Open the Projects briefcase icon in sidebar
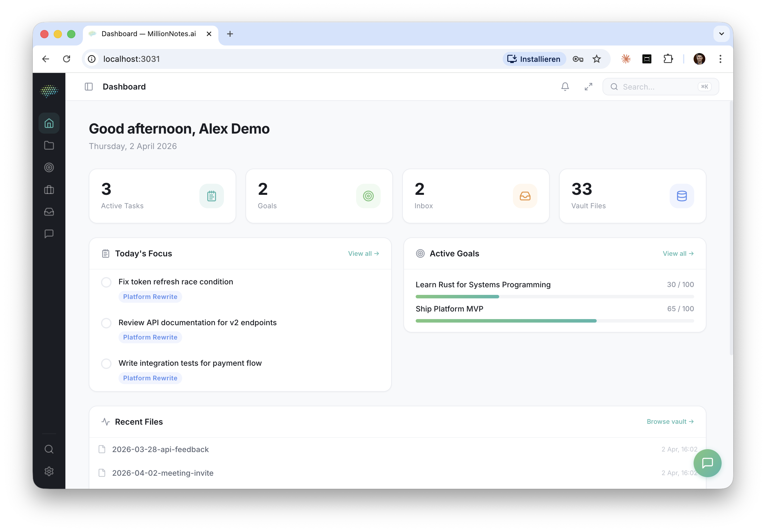This screenshot has width=766, height=532. tap(49, 190)
